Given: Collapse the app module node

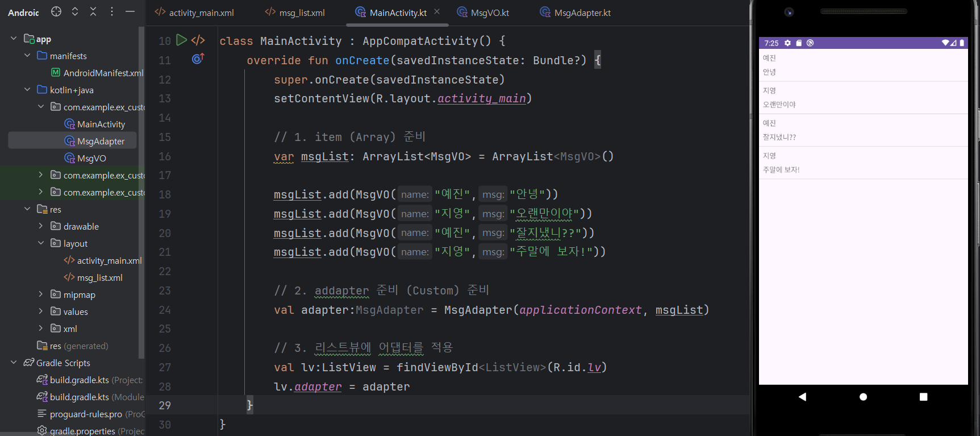Looking at the screenshot, I should [14, 38].
